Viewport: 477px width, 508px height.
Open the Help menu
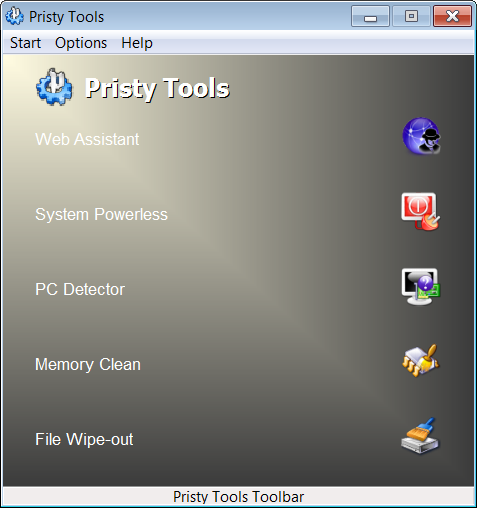[137, 43]
